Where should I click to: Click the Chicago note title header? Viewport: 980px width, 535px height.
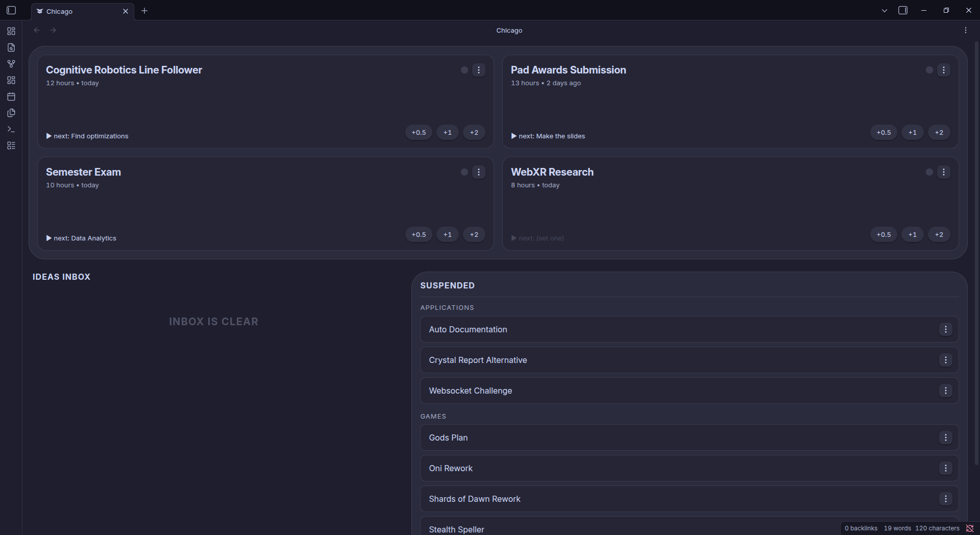click(509, 30)
